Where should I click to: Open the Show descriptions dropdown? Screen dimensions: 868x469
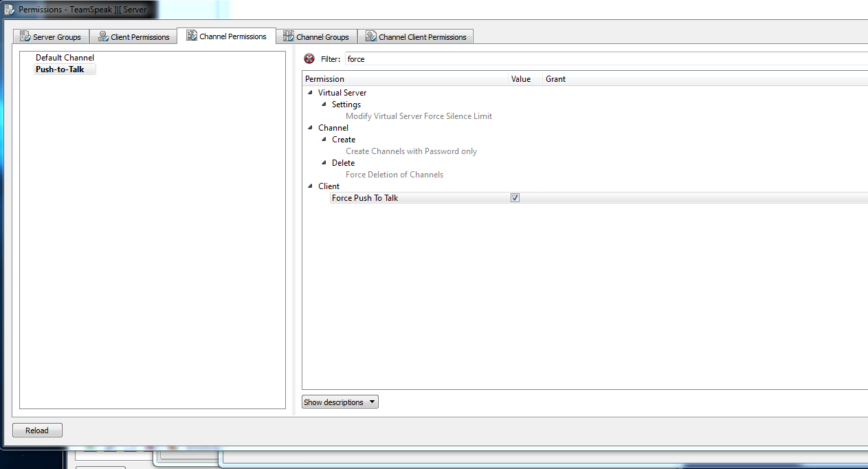coord(340,402)
